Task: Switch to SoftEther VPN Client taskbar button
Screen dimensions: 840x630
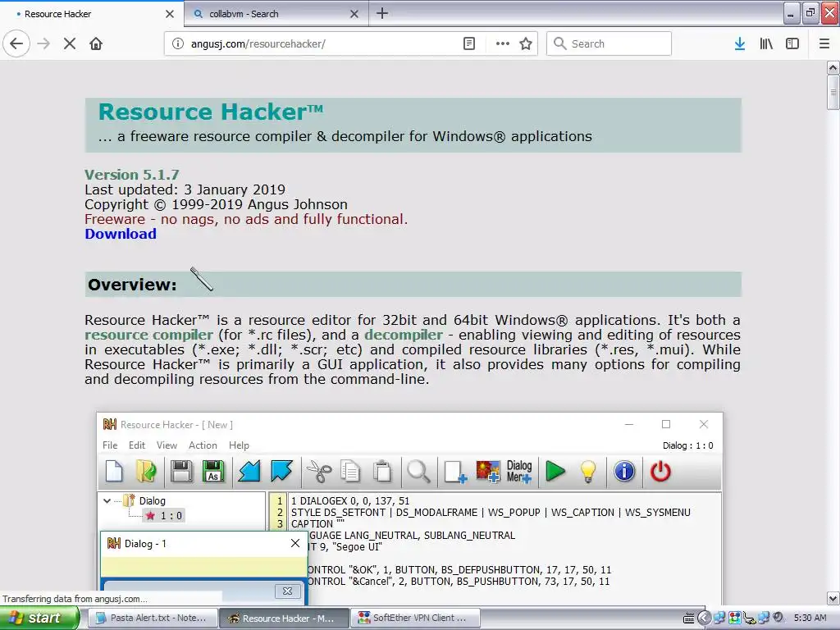Action: [x=416, y=619]
